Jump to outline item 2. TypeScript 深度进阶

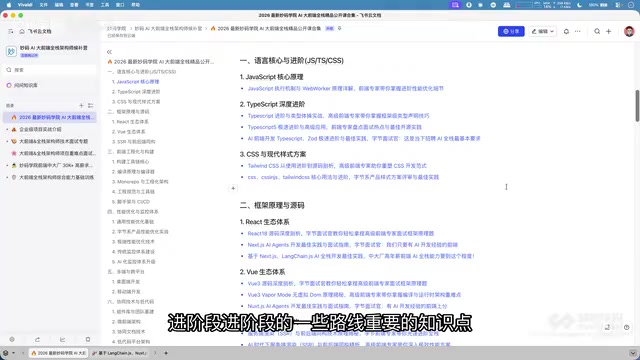point(136,92)
